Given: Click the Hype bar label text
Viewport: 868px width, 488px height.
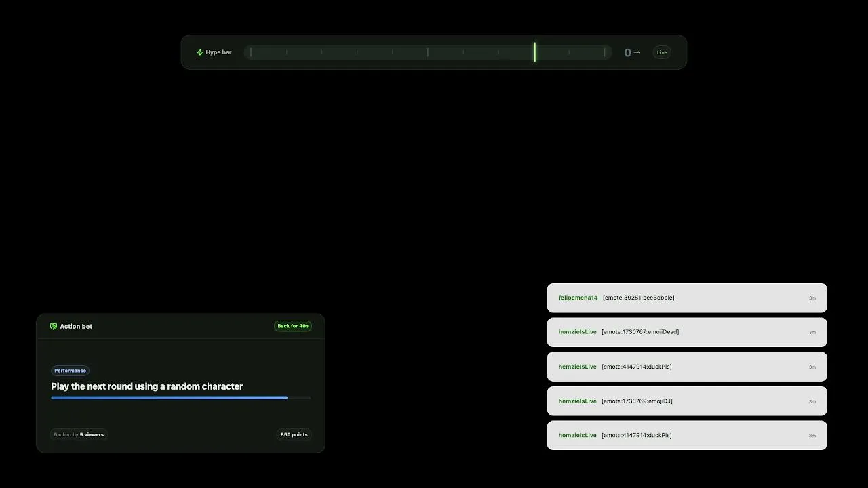Looking at the screenshot, I should click(218, 52).
